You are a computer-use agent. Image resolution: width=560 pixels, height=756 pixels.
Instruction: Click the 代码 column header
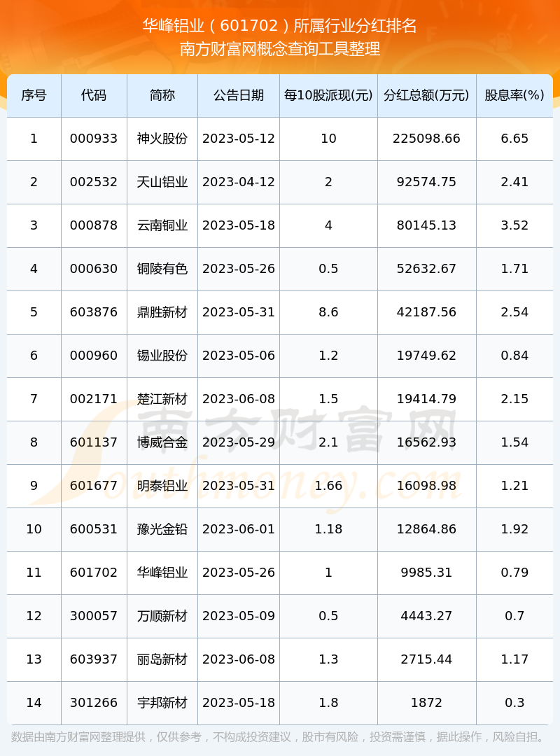pos(94,95)
